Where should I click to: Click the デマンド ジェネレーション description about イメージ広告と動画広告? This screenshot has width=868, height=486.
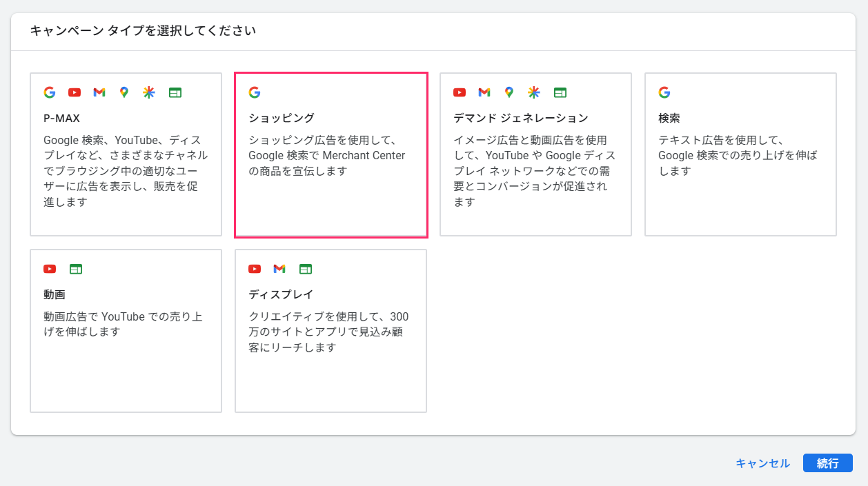coord(535,171)
